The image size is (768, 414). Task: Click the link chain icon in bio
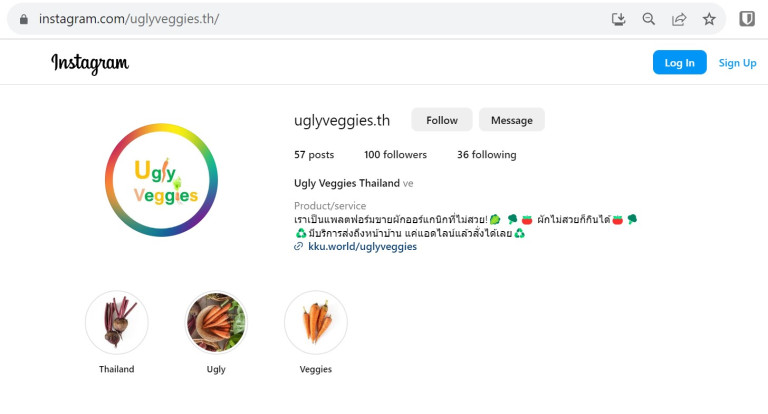pyautogui.click(x=298, y=246)
